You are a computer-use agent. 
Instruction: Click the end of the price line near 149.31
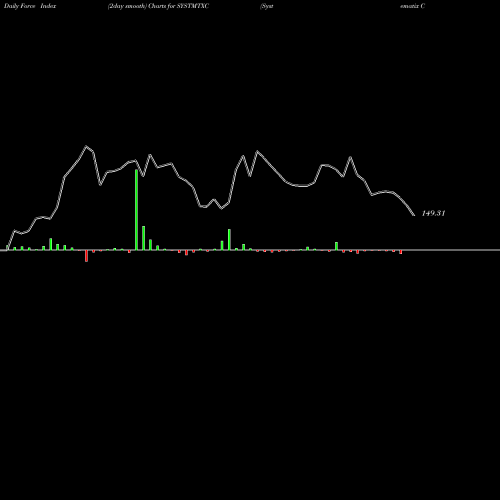(x=414, y=215)
